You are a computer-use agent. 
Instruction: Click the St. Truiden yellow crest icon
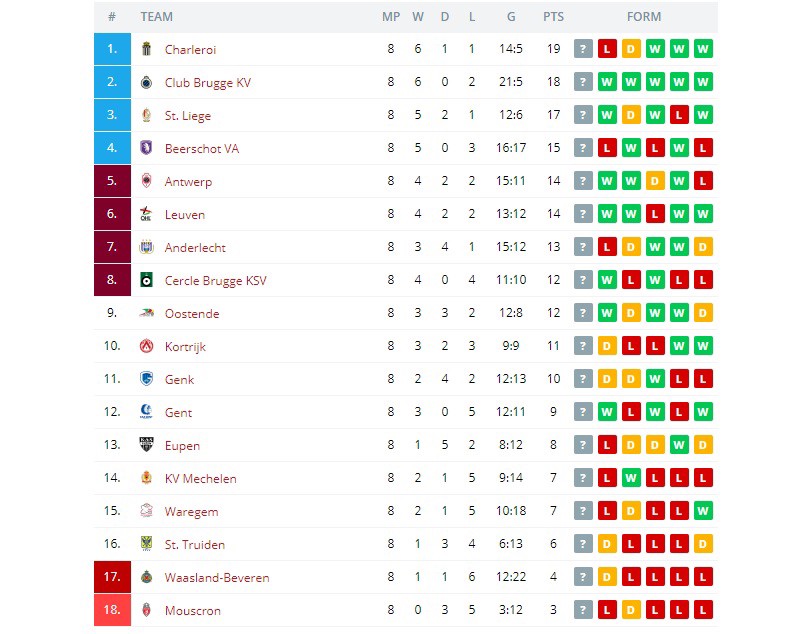[146, 543]
